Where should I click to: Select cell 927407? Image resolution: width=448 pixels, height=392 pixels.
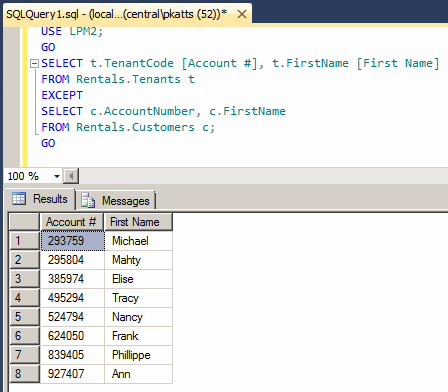coord(72,374)
